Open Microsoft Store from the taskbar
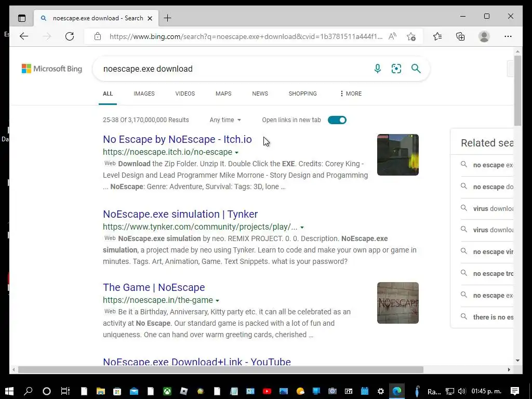The height and width of the screenshot is (399, 532). pos(117,391)
